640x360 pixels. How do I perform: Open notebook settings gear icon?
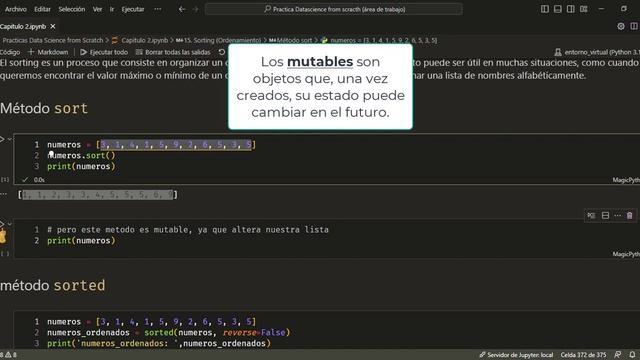(621, 26)
